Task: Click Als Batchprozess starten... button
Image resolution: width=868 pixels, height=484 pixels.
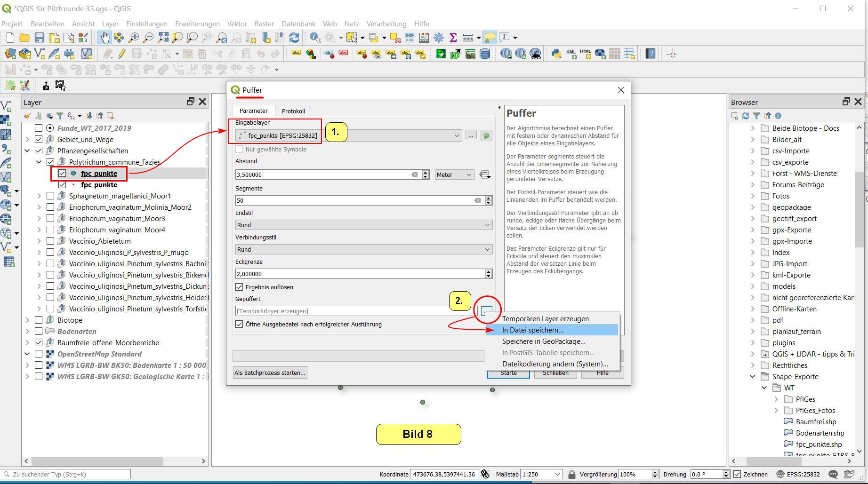Action: point(270,373)
